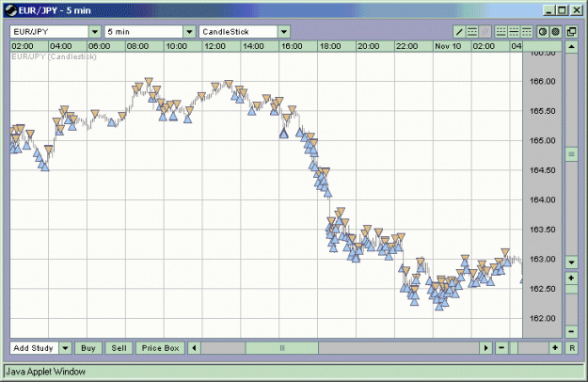Screen dimensions: 588x382
Task: Click the EUR/JPY (Candlestick) chart legend
Action: [54, 56]
